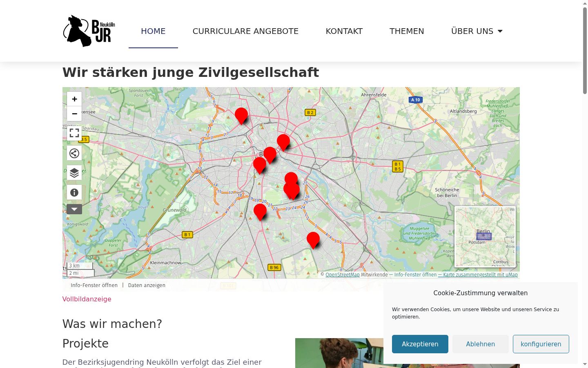
Task: Expand more map controls down arrow
Action: 74,209
